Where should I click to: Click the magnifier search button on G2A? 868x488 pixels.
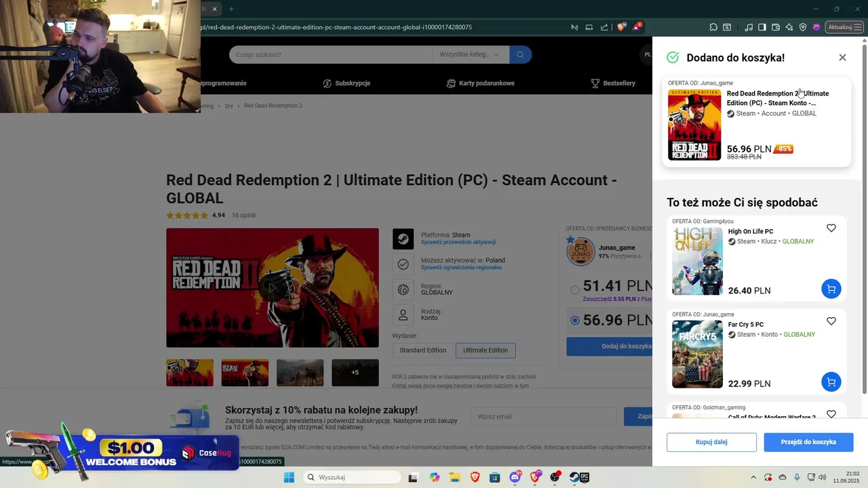520,54
